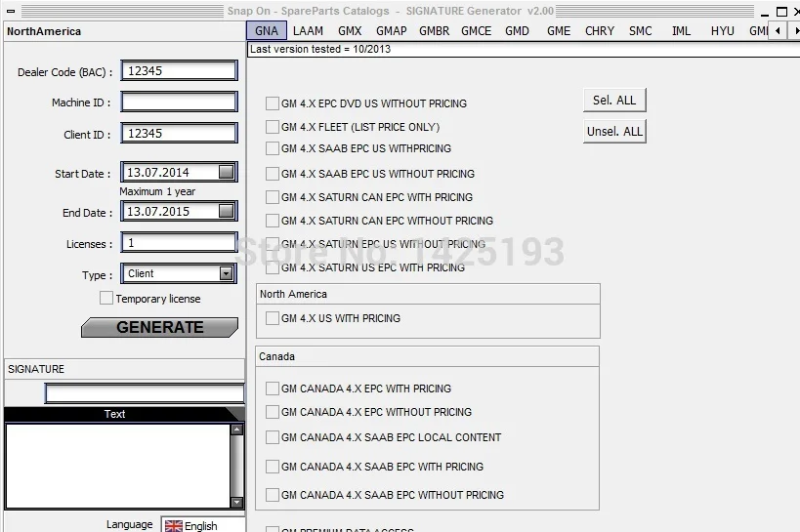The width and height of the screenshot is (800, 532).
Task: Check GM CANADA 4.X SAAB EPC WITH PRICING
Action: pyautogui.click(x=273, y=467)
